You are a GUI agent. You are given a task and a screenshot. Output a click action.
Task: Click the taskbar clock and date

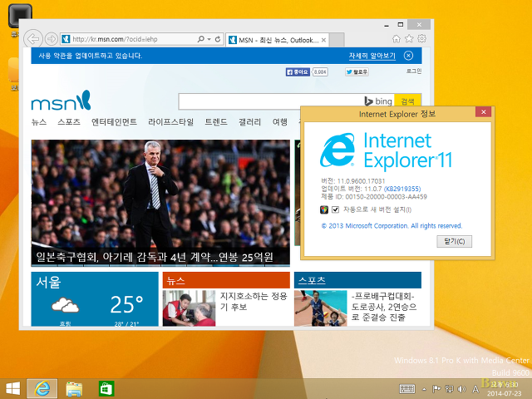click(x=505, y=389)
